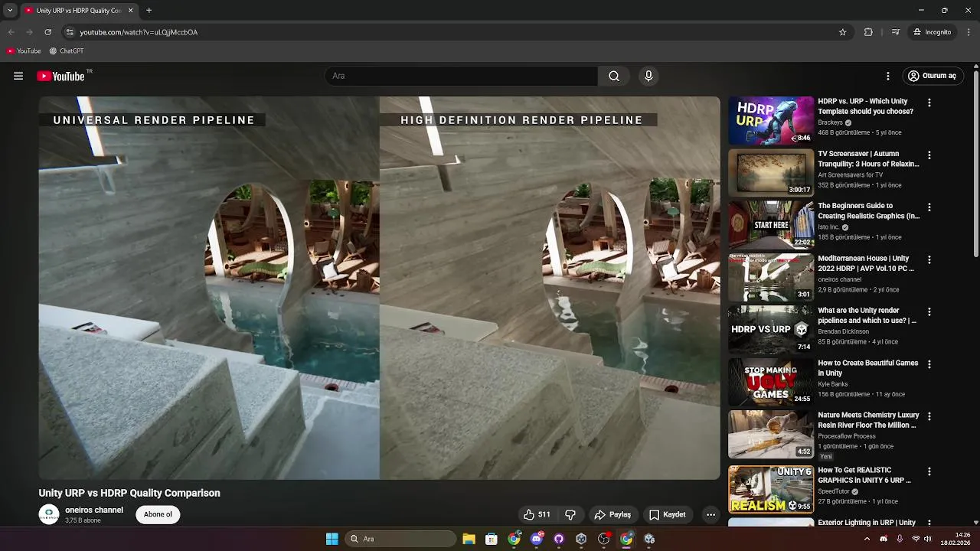The width and height of the screenshot is (980, 551).
Task: Open browser extensions puzzle icon
Action: 868,32
